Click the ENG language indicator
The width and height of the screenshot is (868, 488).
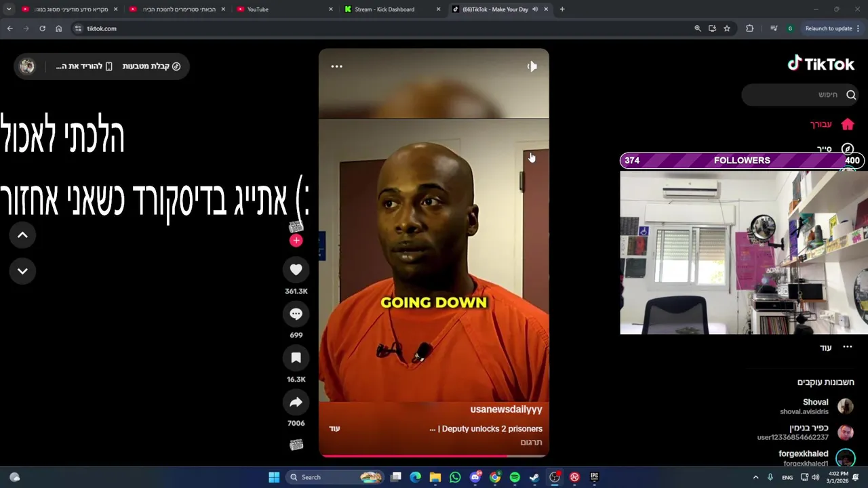[x=787, y=477]
